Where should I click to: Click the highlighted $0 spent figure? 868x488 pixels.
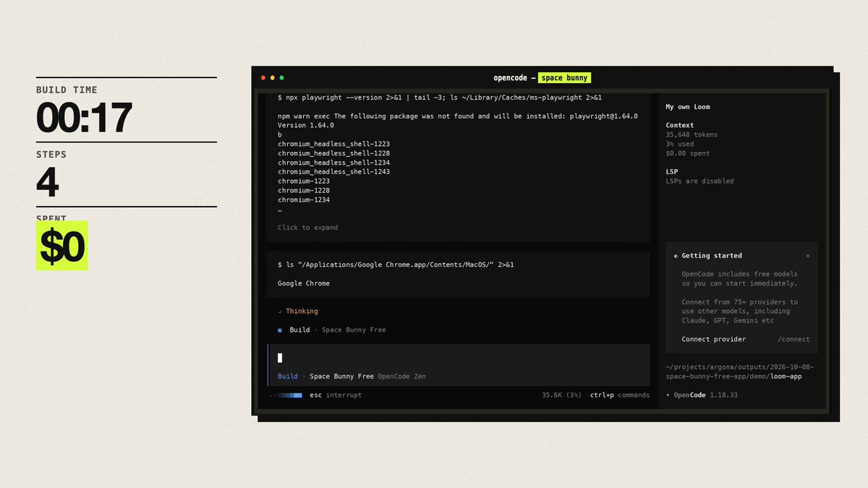pyautogui.click(x=62, y=247)
